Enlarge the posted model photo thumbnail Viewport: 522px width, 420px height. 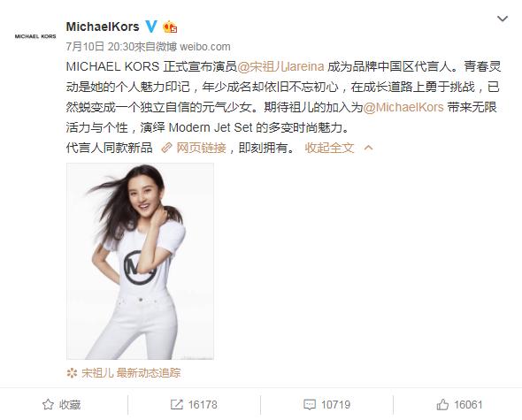(x=140, y=261)
